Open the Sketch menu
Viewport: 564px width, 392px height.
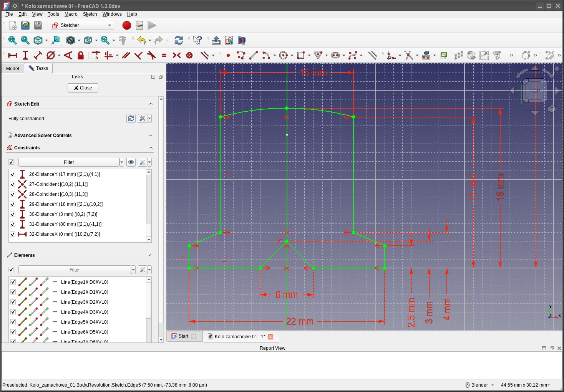point(90,14)
